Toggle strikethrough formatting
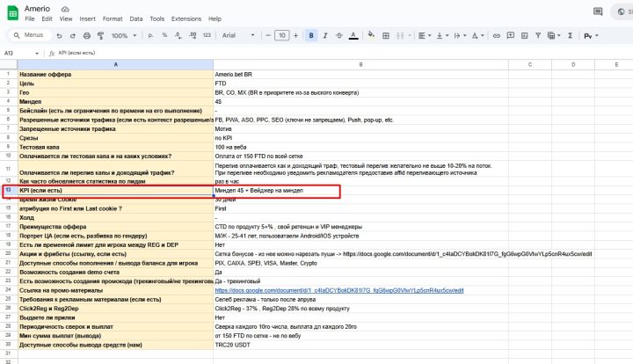Image resolution: width=633 pixels, height=364 pixels. pyautogui.click(x=339, y=35)
